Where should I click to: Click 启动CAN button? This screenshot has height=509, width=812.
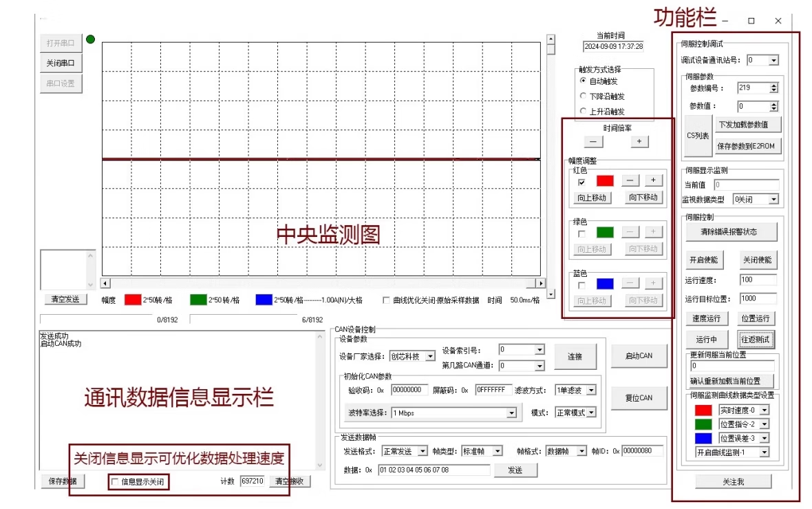click(639, 356)
